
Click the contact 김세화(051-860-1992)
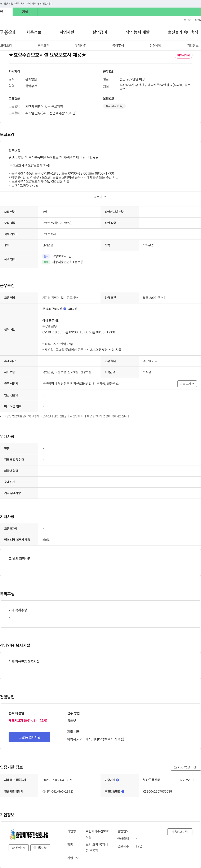pos(58,792)
